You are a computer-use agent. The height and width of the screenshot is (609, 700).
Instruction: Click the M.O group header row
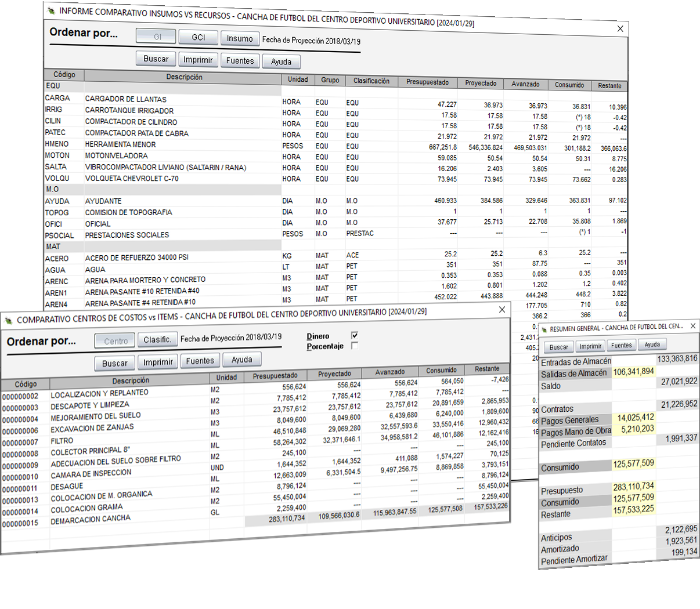(x=163, y=189)
